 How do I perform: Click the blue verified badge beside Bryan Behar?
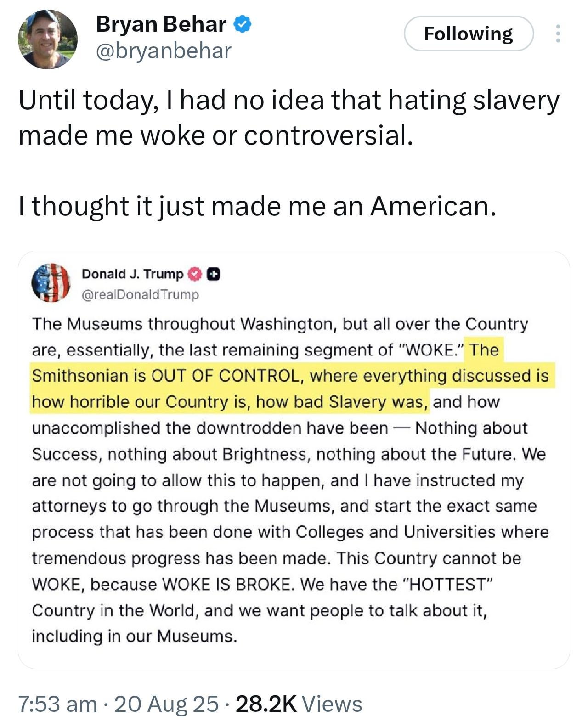[x=243, y=24]
